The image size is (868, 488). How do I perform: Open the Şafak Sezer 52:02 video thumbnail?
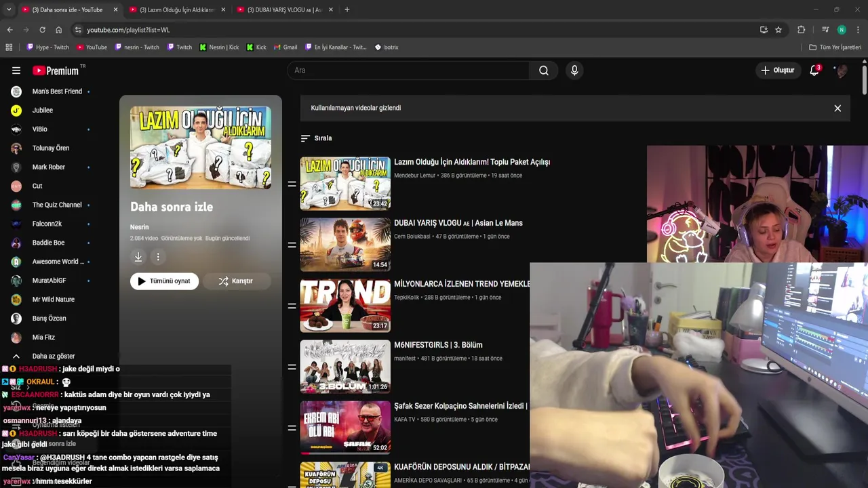(345, 428)
